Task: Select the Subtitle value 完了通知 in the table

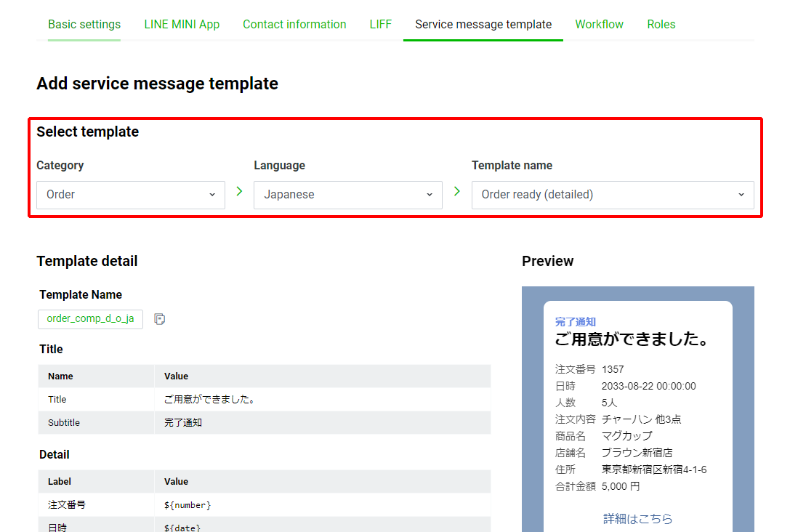Action: pos(183,423)
